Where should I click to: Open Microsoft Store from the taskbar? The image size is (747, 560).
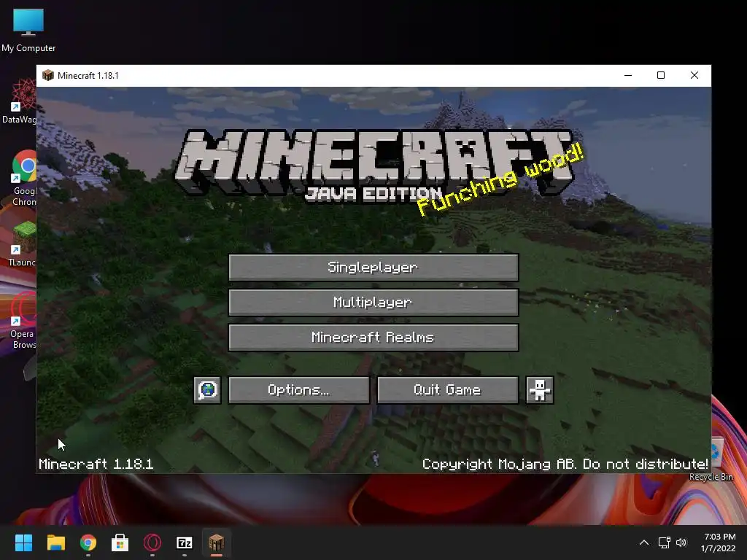point(120,542)
